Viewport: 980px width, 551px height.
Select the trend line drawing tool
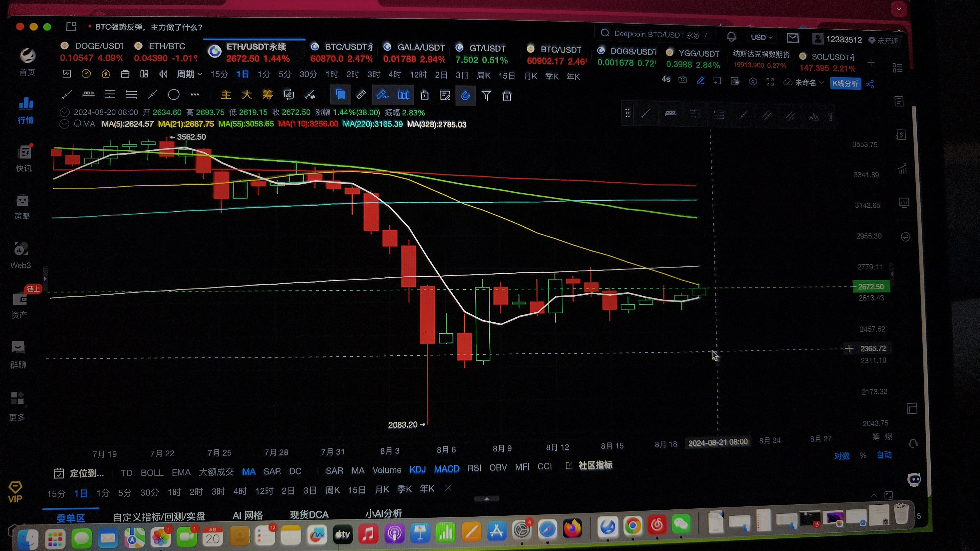67,94
